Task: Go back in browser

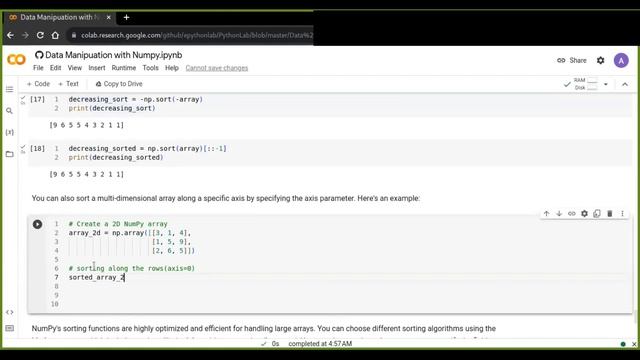Action: coord(10,35)
